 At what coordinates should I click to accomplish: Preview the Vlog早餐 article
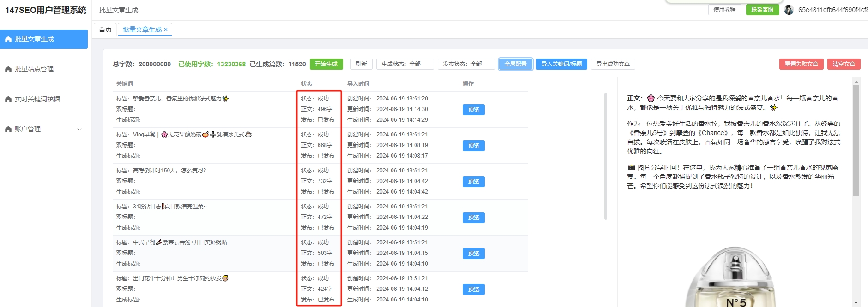point(474,146)
